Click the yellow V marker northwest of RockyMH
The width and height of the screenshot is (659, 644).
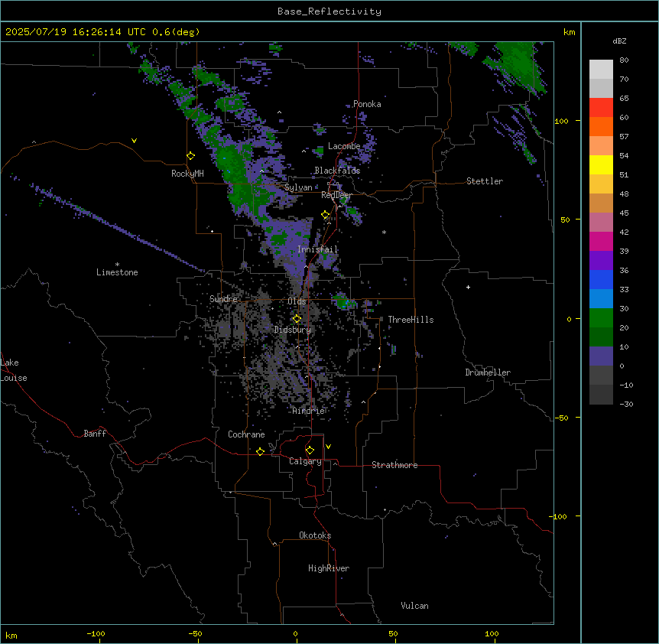(x=134, y=141)
